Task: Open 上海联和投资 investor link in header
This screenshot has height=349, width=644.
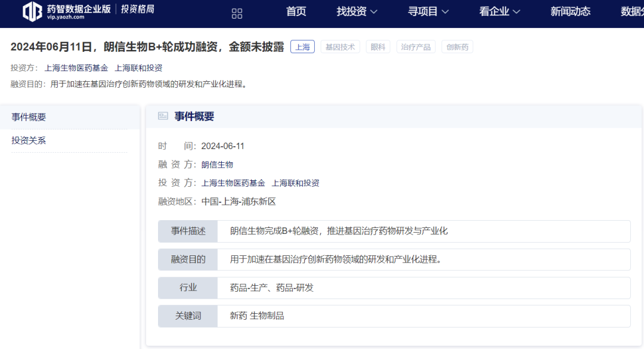Action: pyautogui.click(x=138, y=68)
